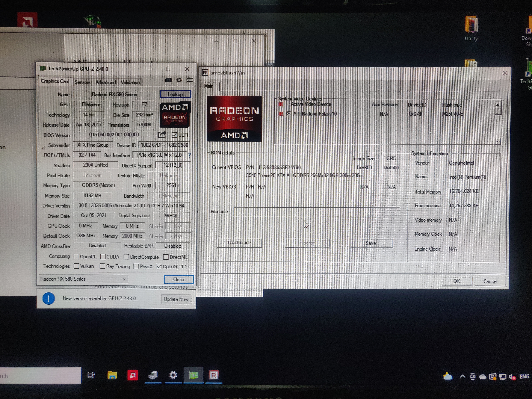The width and height of the screenshot is (532, 399).
Task: Open the GPU-Z hamburger menu
Action: click(190, 80)
